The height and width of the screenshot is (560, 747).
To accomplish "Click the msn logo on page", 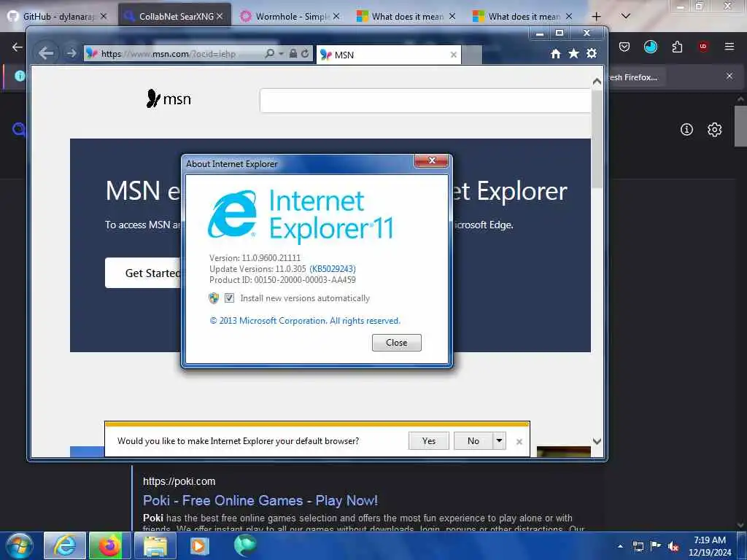I will [x=169, y=98].
